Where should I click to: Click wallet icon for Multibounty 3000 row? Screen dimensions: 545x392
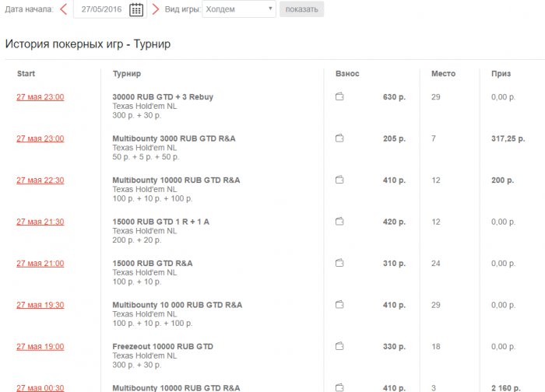[x=339, y=138]
